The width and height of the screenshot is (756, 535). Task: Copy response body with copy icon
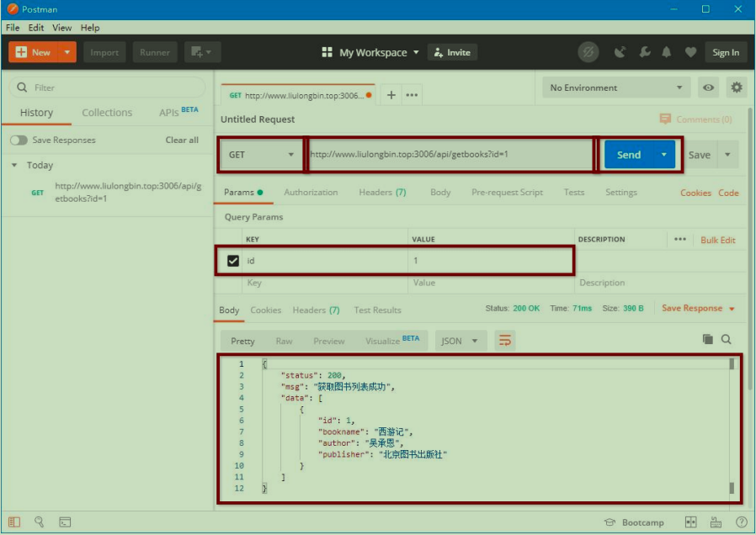point(707,340)
